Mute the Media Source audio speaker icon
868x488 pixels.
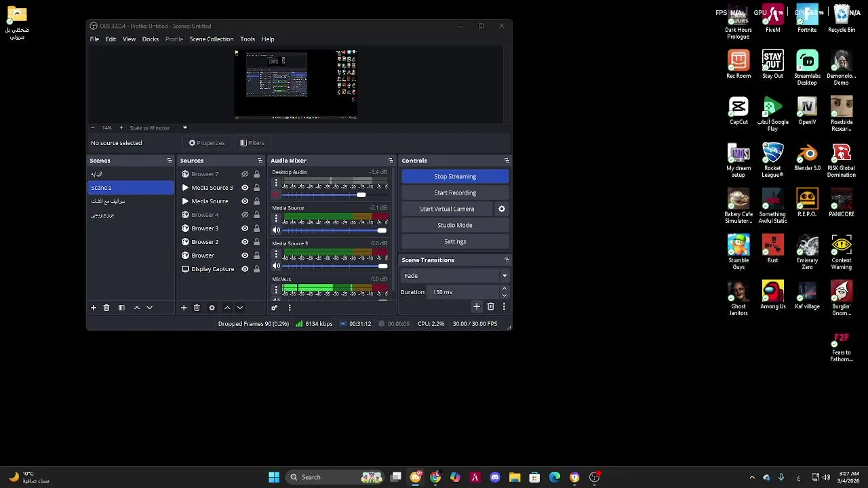click(x=276, y=230)
